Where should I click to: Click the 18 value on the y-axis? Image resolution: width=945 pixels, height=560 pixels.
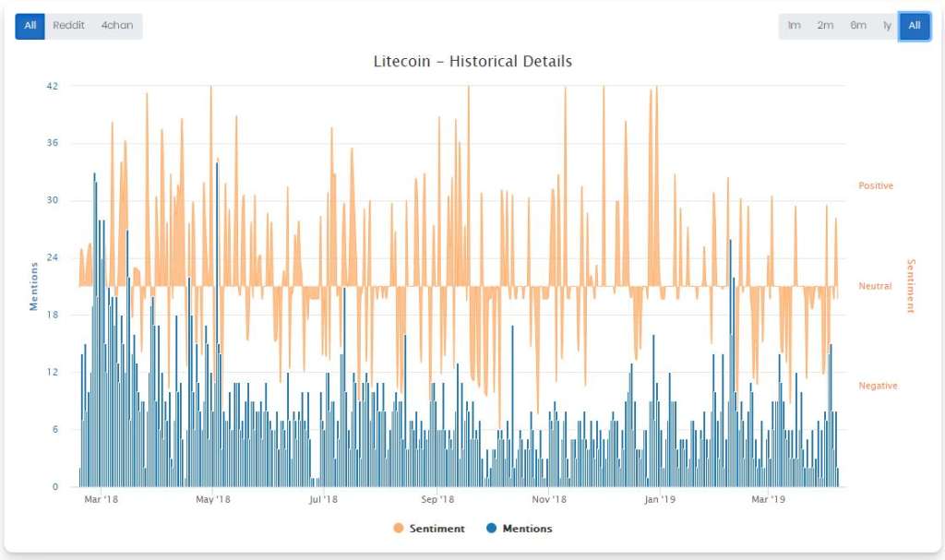tap(53, 315)
